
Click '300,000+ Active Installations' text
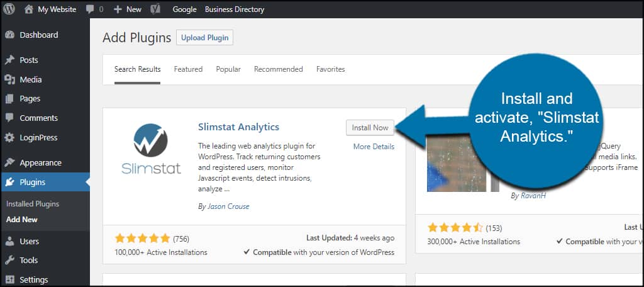[x=474, y=241]
